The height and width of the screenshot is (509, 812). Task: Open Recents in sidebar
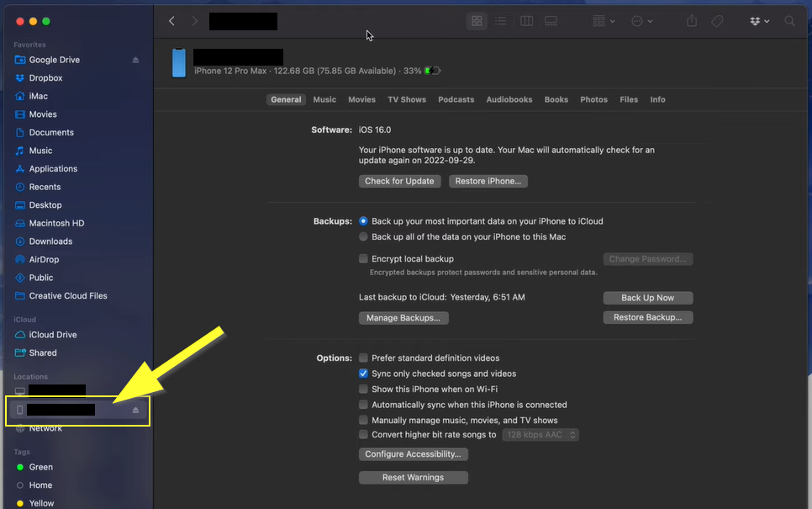click(45, 187)
